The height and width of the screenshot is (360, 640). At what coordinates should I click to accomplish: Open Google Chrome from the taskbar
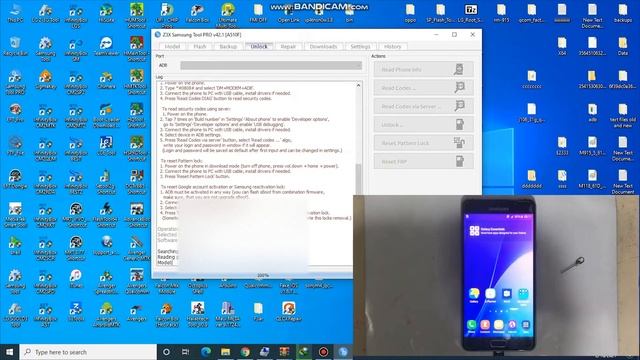click(x=245, y=352)
